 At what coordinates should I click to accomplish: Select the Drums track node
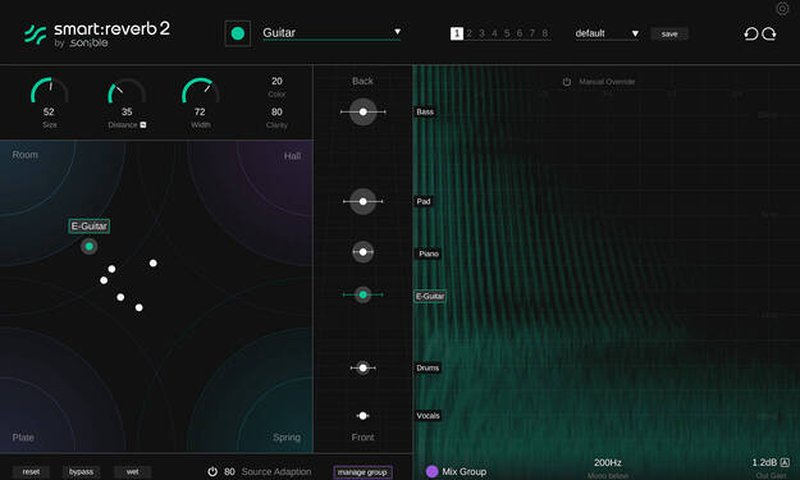point(363,368)
